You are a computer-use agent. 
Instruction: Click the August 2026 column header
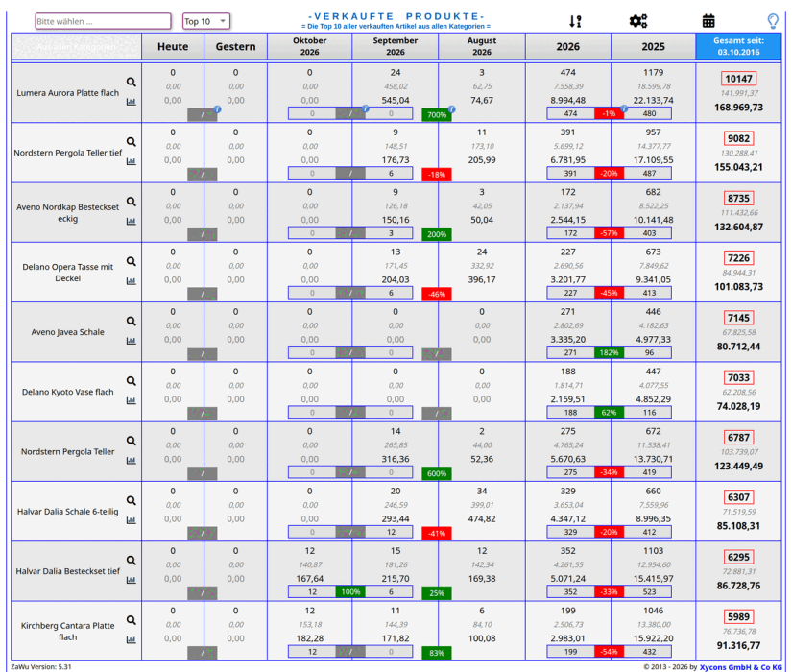[x=482, y=46]
